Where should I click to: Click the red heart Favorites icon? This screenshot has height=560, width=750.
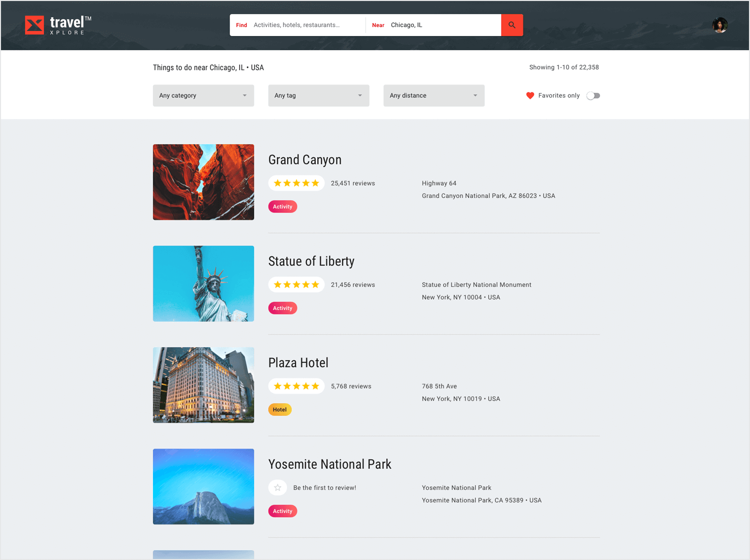(530, 95)
